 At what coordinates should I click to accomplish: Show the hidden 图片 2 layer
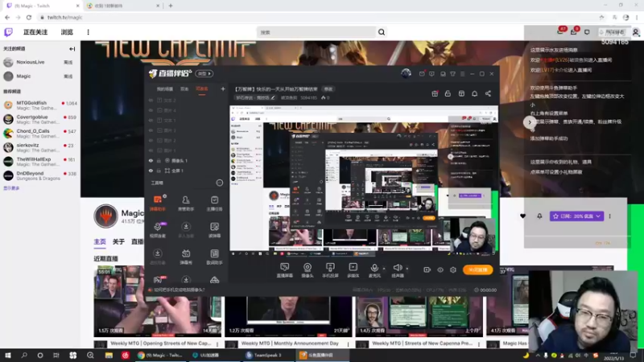151,140
